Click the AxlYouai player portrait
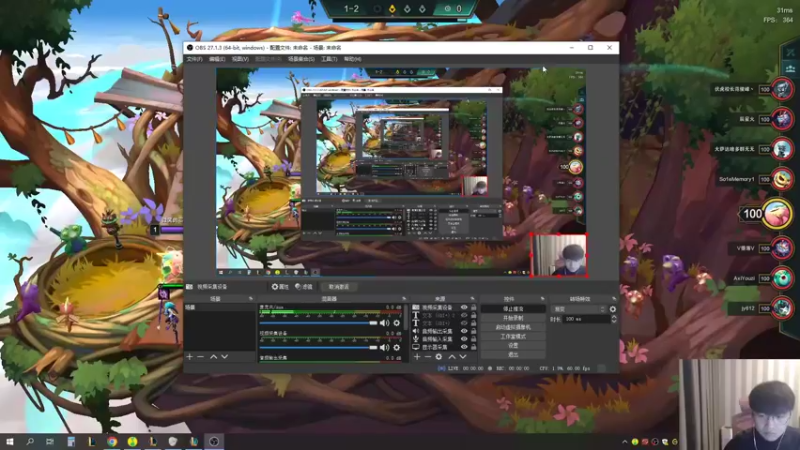Image resolution: width=800 pixels, height=450 pixels. [x=782, y=278]
